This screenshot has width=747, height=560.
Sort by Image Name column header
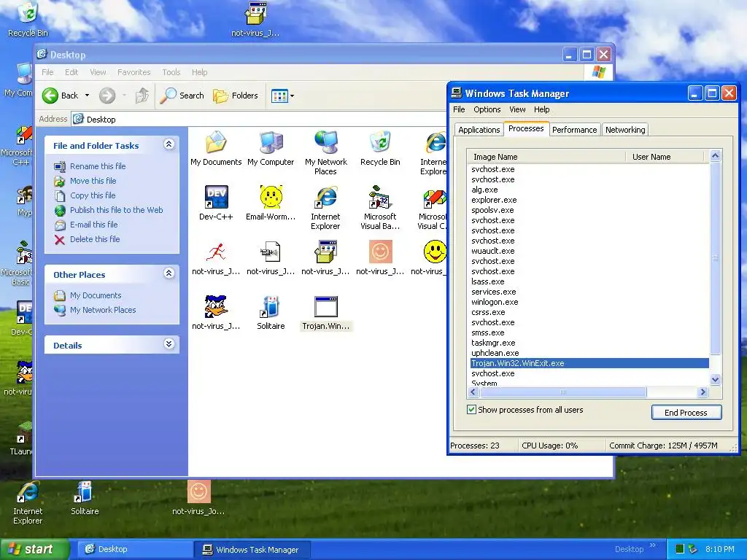[546, 157]
